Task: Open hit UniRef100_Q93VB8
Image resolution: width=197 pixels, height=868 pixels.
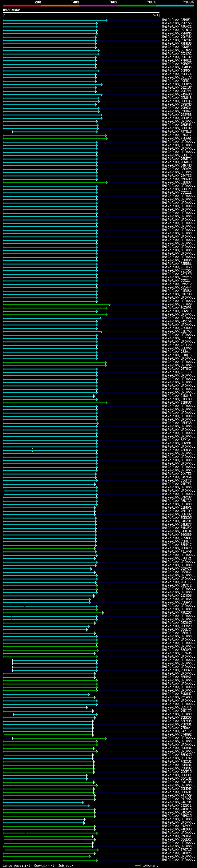Action: coord(177,115)
